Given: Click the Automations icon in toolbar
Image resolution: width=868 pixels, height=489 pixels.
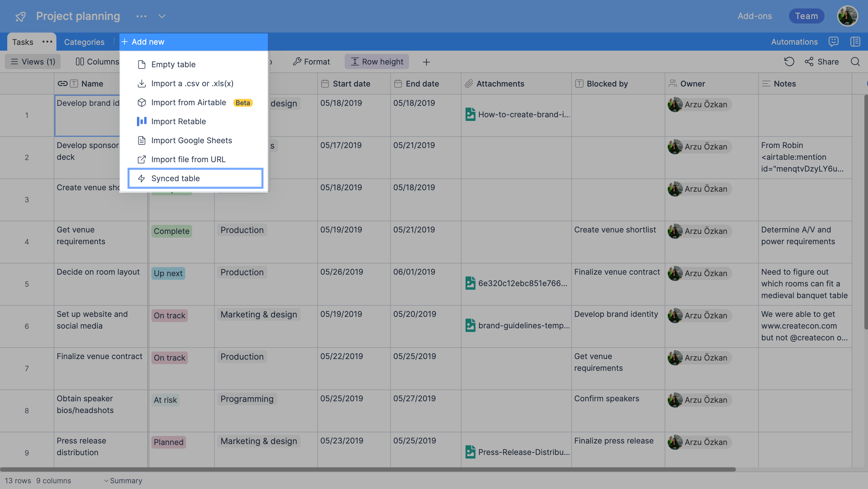Looking at the screenshot, I should coord(794,41).
